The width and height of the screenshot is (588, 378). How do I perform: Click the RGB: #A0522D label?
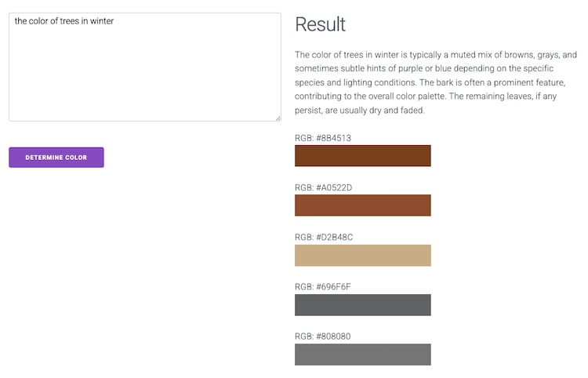pyautogui.click(x=323, y=187)
